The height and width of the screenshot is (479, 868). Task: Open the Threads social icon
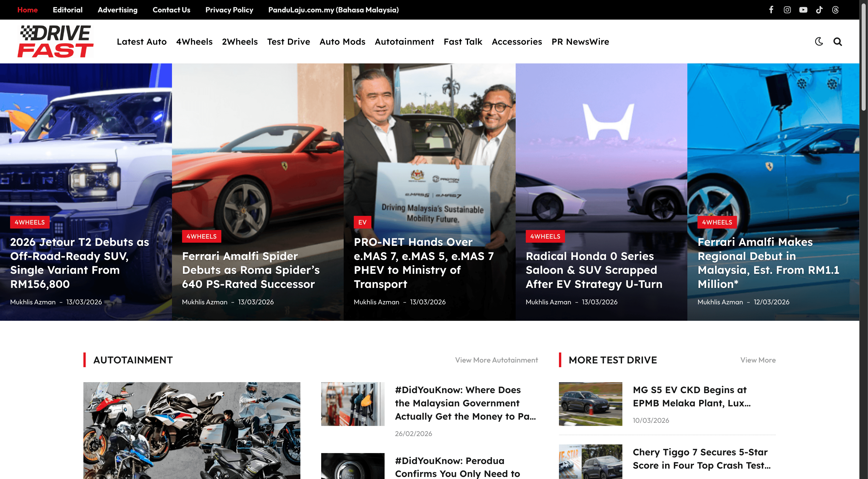point(836,10)
